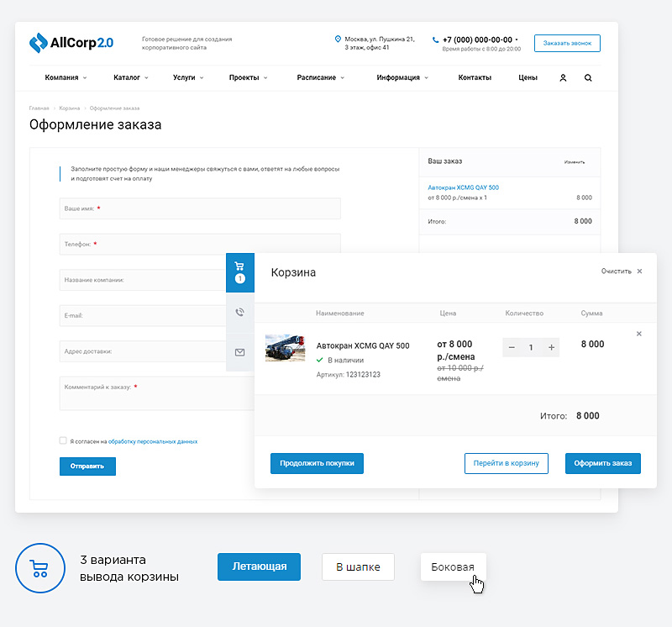Image resolution: width=672 pixels, height=627 pixels.
Task: Increase quantity with the plus stepper control
Action: pos(551,346)
